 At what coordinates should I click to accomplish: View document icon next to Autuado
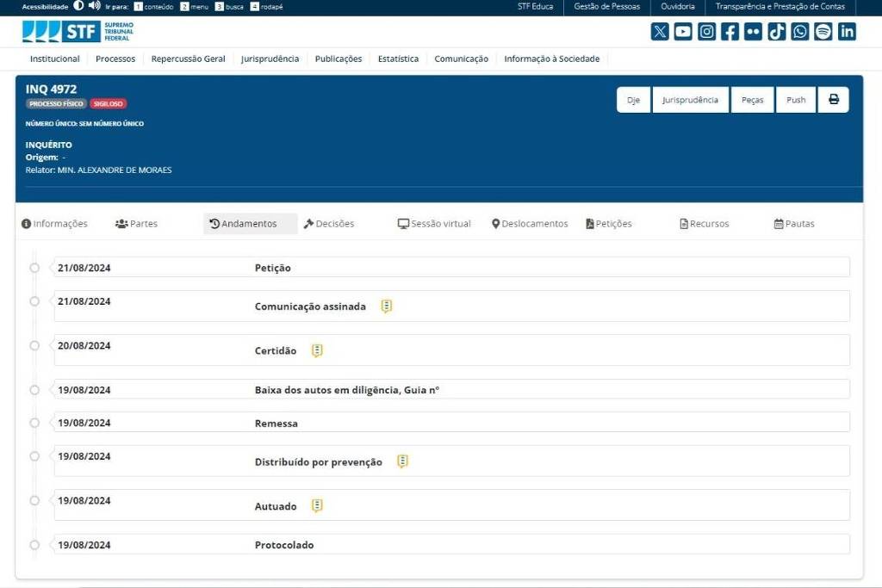pyautogui.click(x=317, y=506)
